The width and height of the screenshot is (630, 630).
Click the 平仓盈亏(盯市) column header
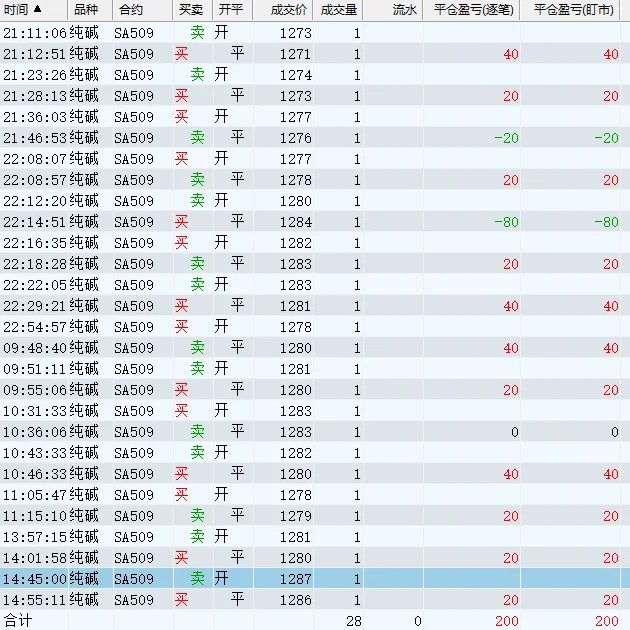(x=570, y=10)
